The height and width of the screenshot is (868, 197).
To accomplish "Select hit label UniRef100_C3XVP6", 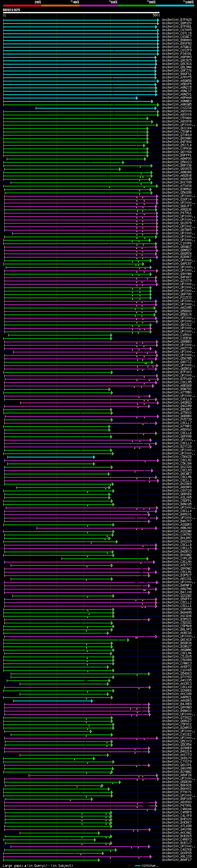I will coord(177,243).
